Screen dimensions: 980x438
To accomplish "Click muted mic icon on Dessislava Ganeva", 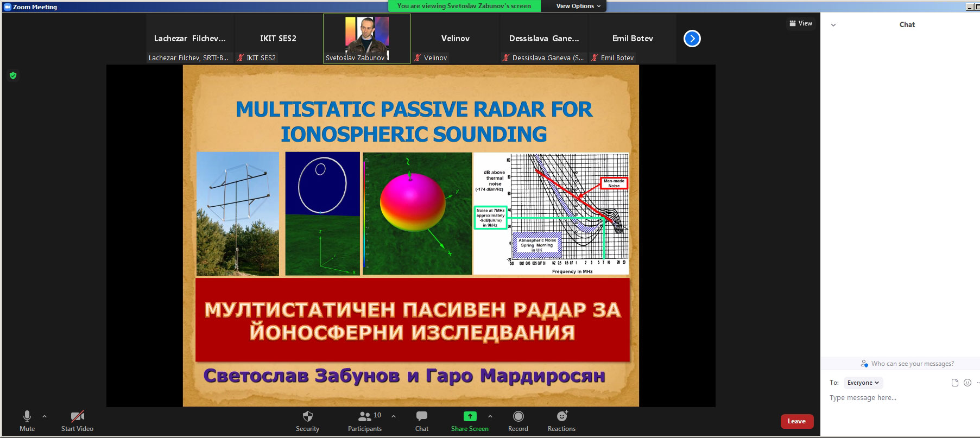I will coord(507,58).
